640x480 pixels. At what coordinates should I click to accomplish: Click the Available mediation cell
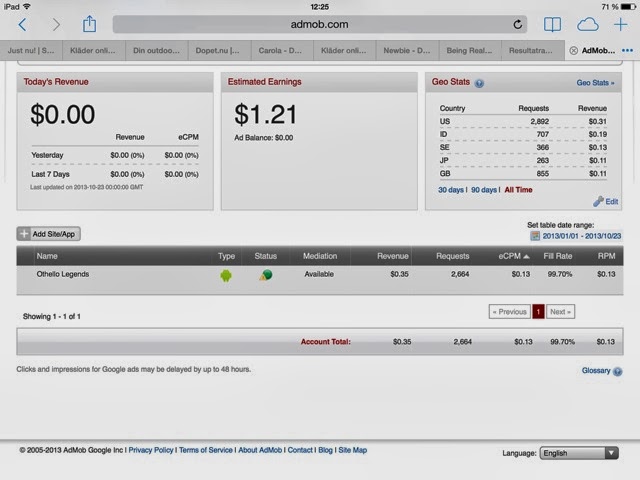[319, 274]
